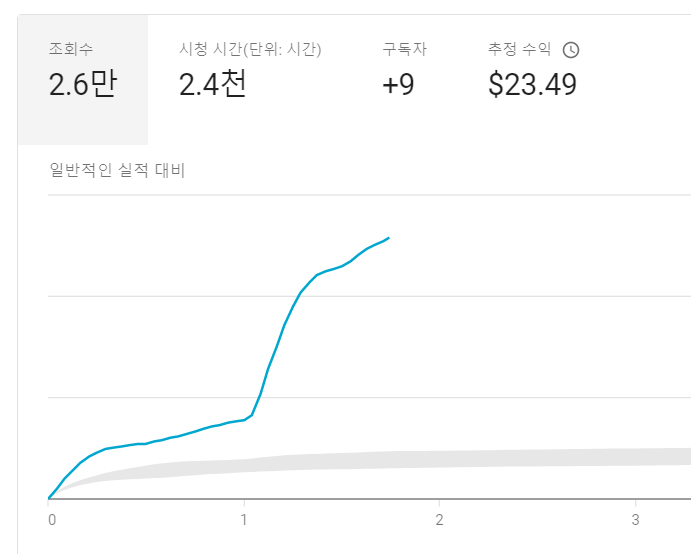Click the 조회수 label text
691x554 pixels.
(71, 49)
